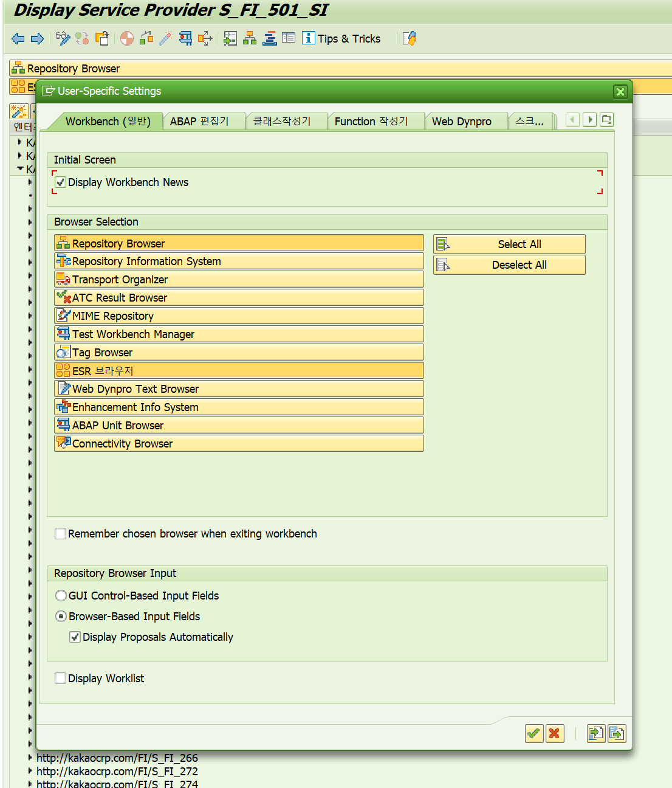Collapse the expanded KA node in the tree
Screen dimensions: 672x788
pyautogui.click(x=20, y=169)
